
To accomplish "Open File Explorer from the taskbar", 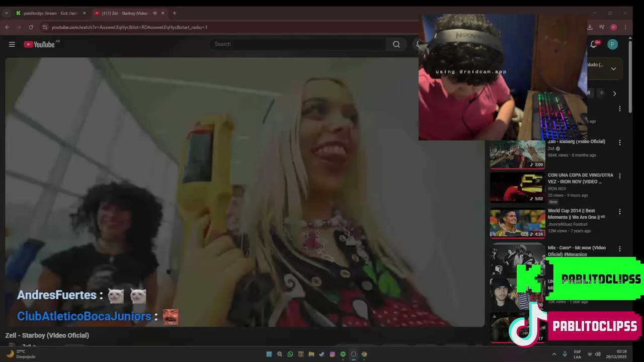I will pos(311,354).
